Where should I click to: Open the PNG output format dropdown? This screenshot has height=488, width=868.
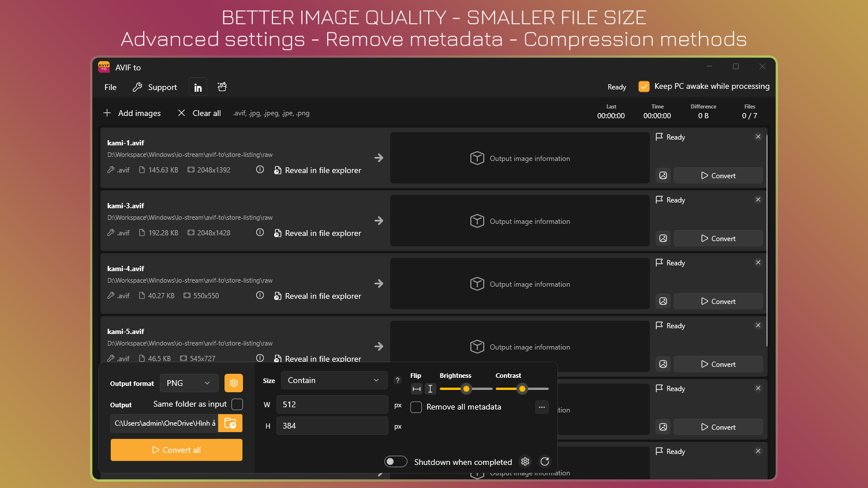189,383
